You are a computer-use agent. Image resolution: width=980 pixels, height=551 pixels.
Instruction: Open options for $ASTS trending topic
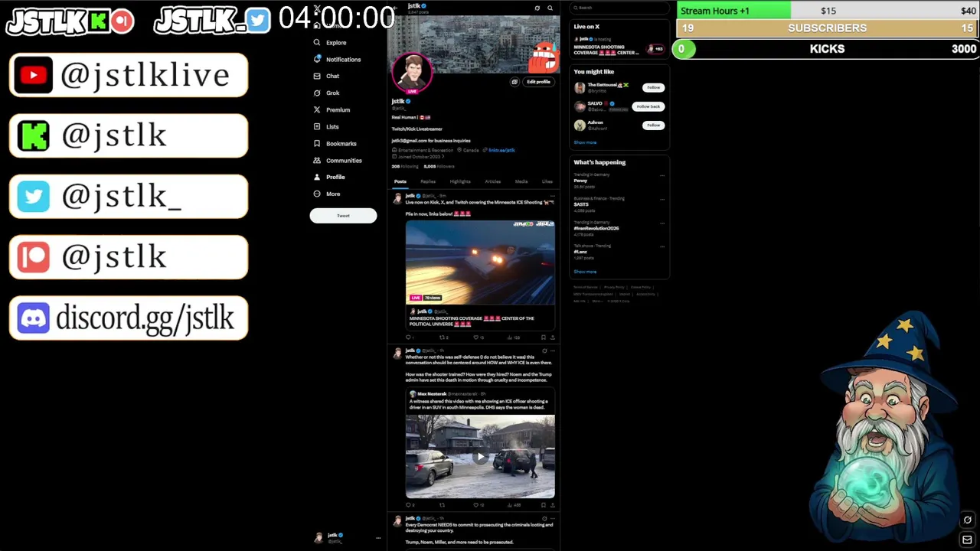tap(662, 199)
